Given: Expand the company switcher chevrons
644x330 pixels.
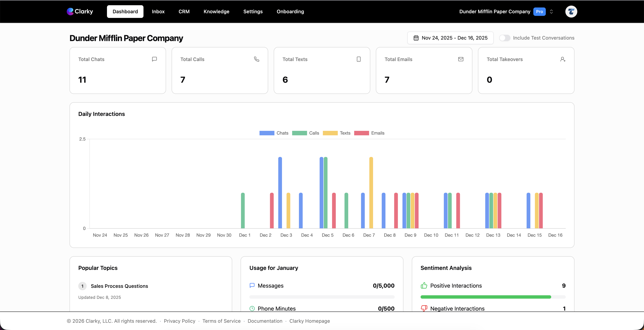Looking at the screenshot, I should click(x=551, y=12).
